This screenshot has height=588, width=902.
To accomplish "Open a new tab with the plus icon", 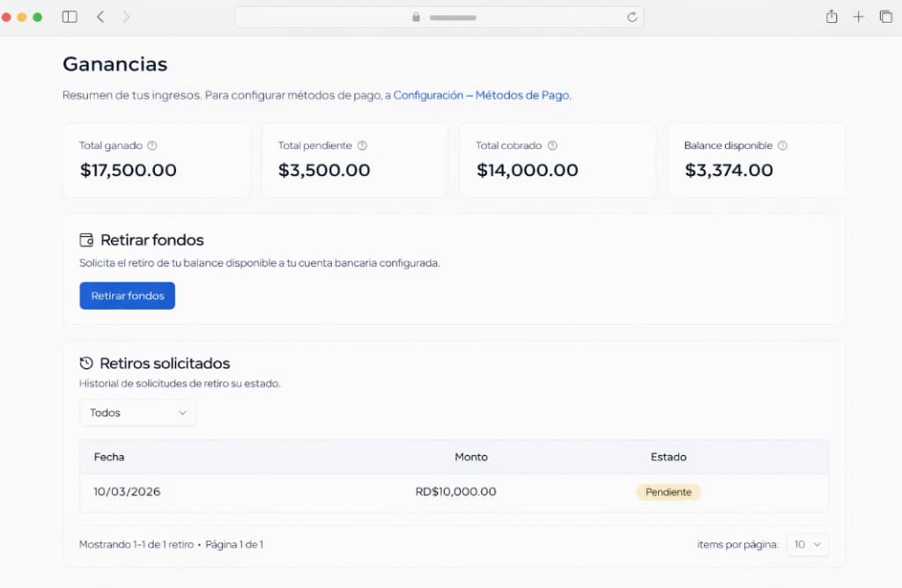I will pos(859,16).
